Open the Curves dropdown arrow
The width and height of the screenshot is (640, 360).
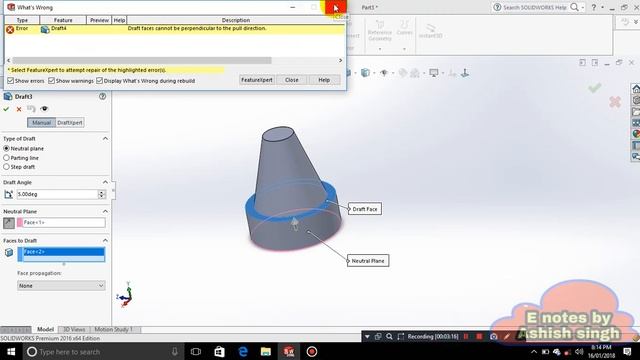(404, 49)
